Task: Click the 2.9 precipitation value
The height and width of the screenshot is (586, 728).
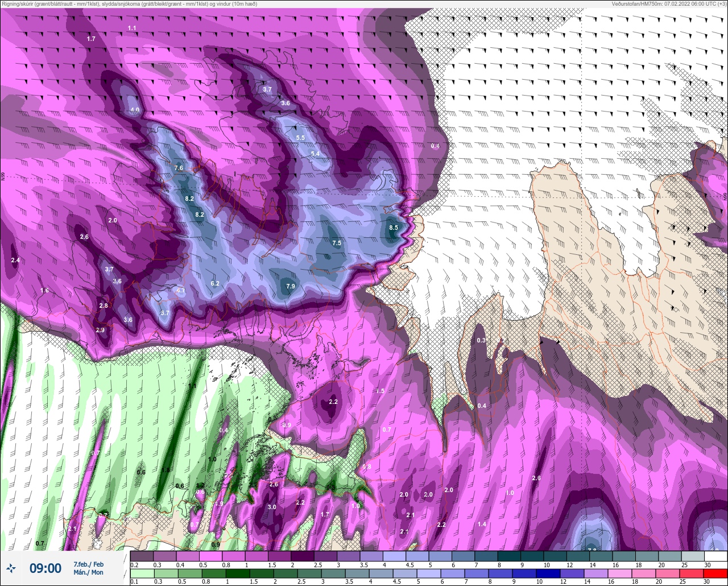Action: pyautogui.click(x=100, y=330)
